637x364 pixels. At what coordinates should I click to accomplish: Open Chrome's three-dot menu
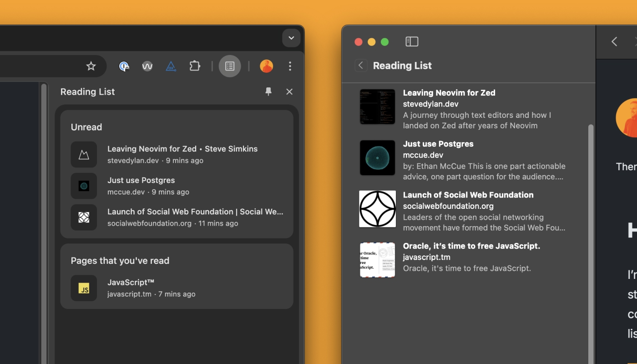click(290, 66)
